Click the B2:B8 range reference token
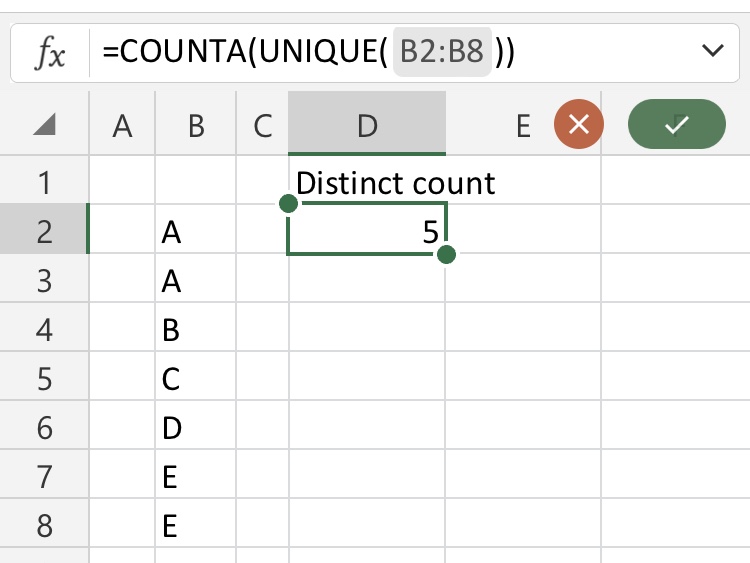The image size is (750, 563). (443, 52)
